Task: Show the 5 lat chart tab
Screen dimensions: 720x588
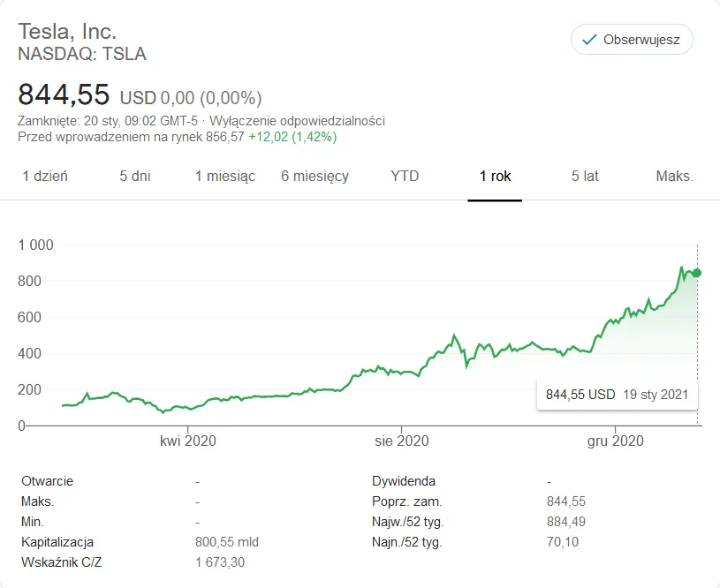Action: 585,177
